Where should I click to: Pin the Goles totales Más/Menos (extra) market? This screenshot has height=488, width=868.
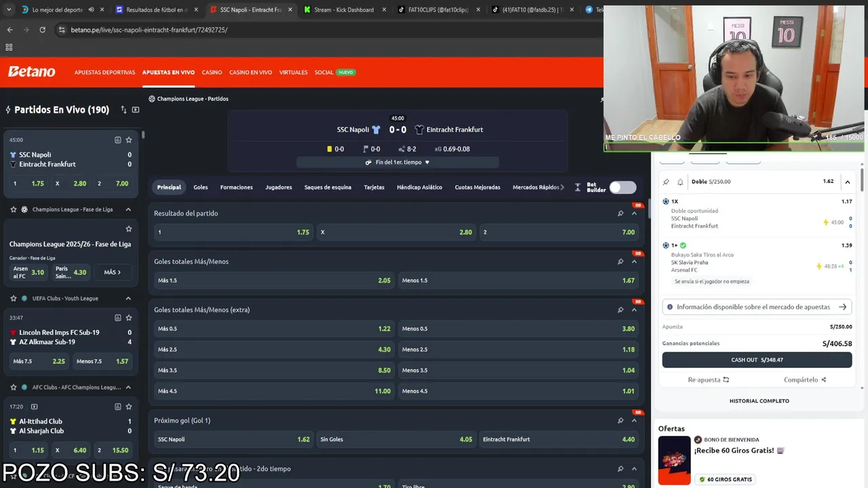click(x=620, y=310)
